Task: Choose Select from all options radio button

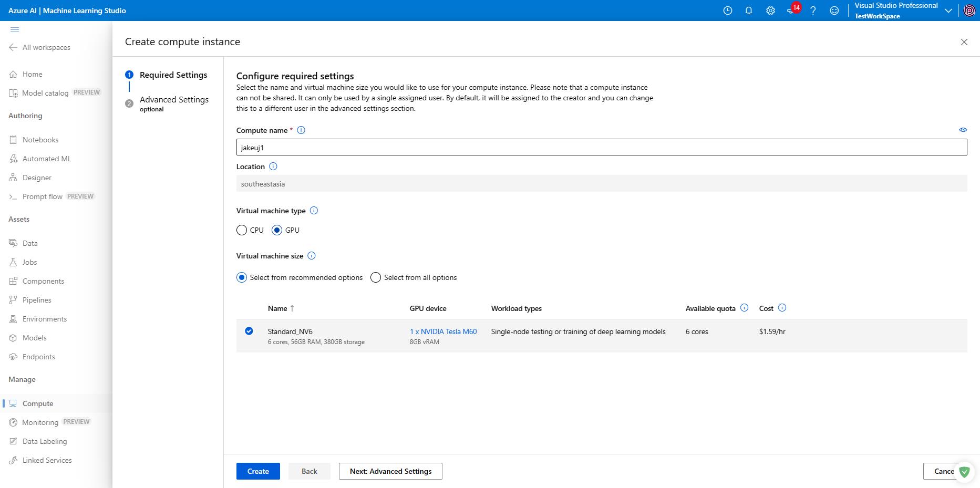Action: click(x=376, y=277)
